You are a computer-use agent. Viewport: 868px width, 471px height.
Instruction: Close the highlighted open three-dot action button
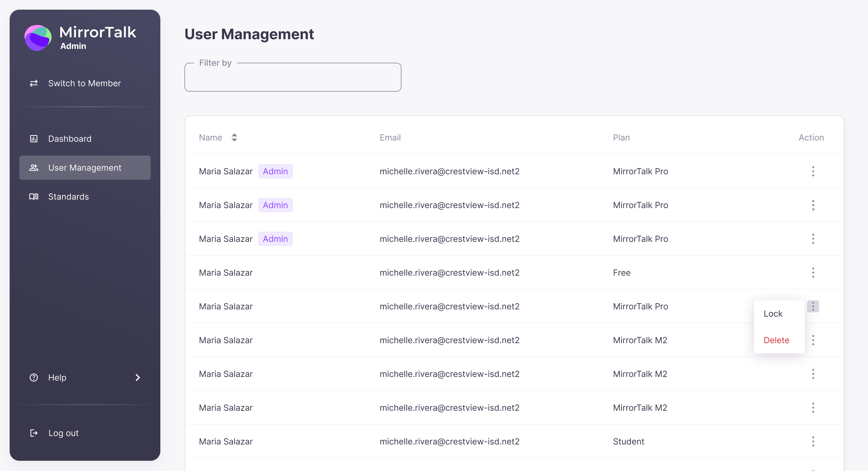(813, 306)
